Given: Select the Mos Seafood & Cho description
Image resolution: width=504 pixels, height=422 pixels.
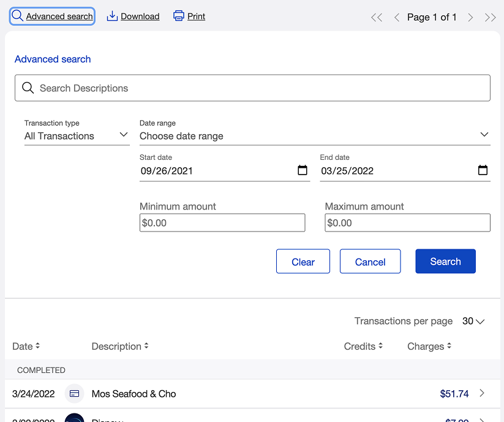Looking at the screenshot, I should [134, 394].
